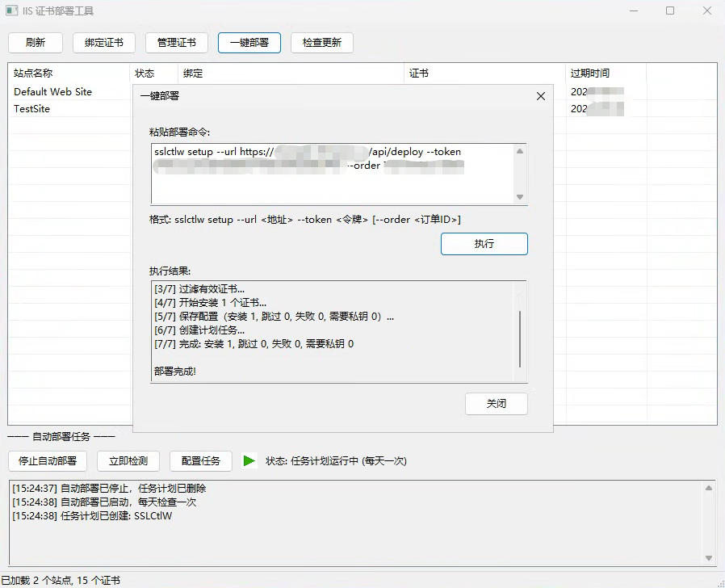Check for updates via 检查更新 button
725x588 pixels.
[321, 42]
